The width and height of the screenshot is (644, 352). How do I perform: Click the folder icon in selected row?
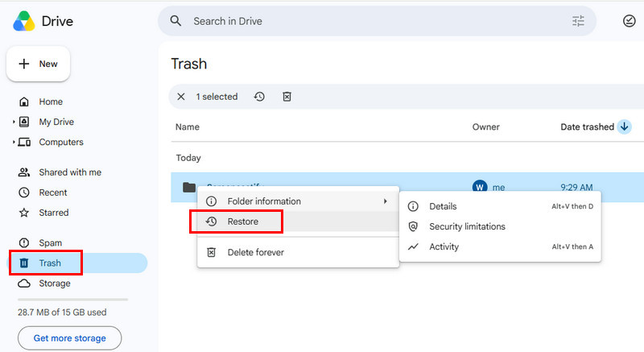(189, 188)
